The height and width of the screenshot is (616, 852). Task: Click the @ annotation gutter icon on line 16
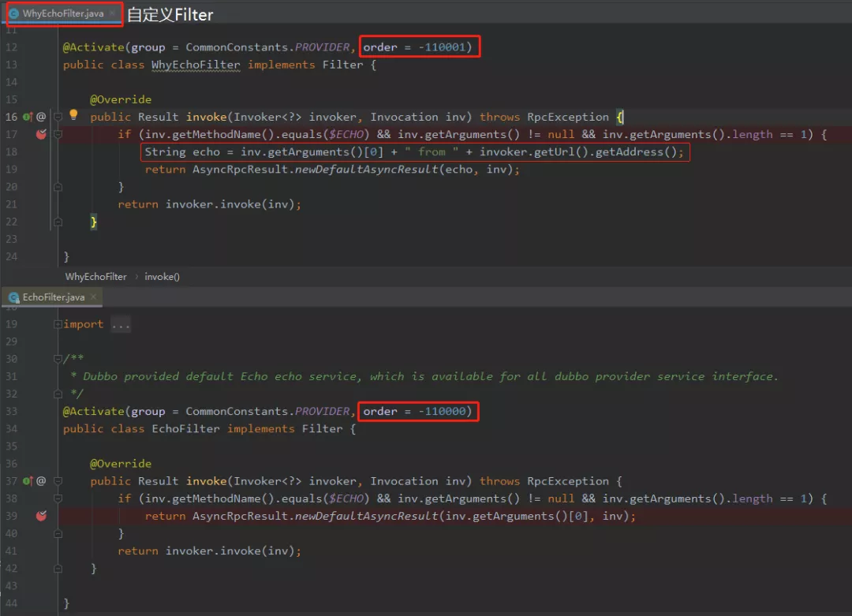[41, 117]
